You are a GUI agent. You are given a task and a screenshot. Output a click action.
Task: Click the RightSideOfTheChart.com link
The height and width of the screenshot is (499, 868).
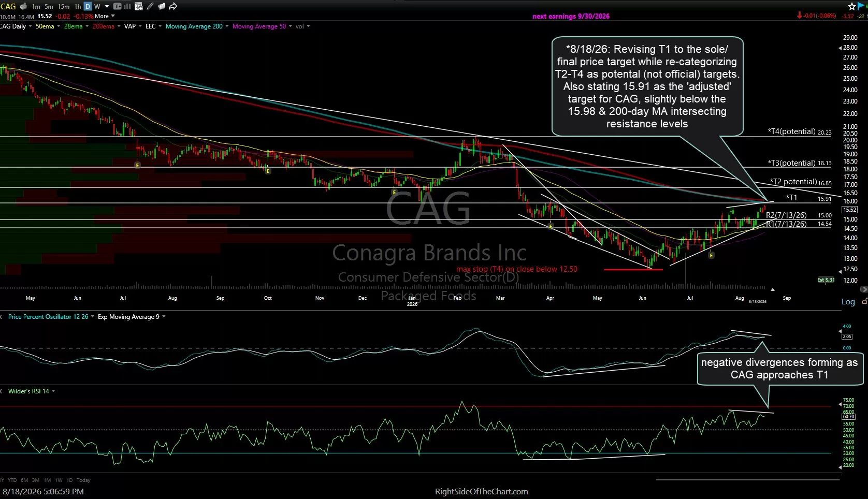[482, 492]
